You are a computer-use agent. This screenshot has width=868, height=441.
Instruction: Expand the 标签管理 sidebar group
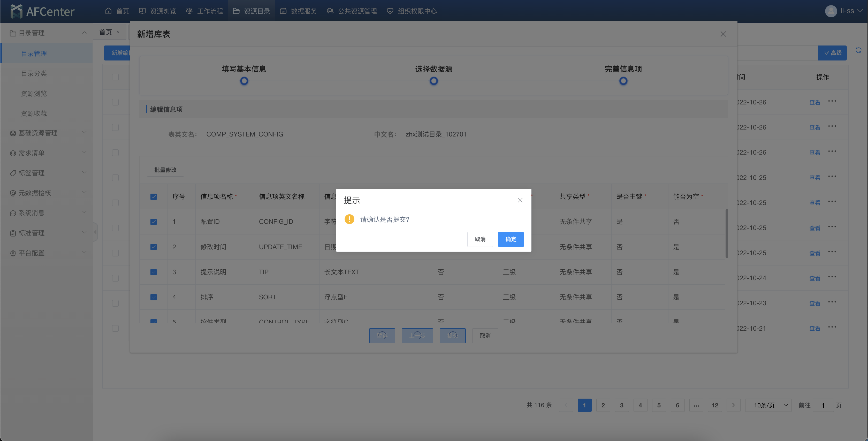[x=84, y=172]
